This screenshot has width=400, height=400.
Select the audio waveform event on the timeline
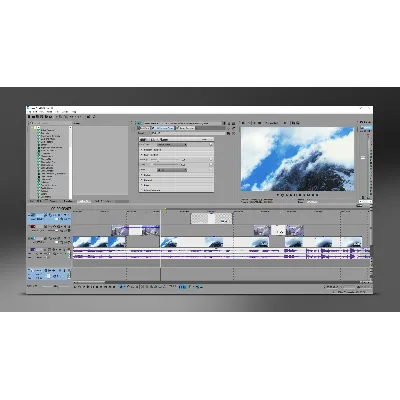click(221, 253)
